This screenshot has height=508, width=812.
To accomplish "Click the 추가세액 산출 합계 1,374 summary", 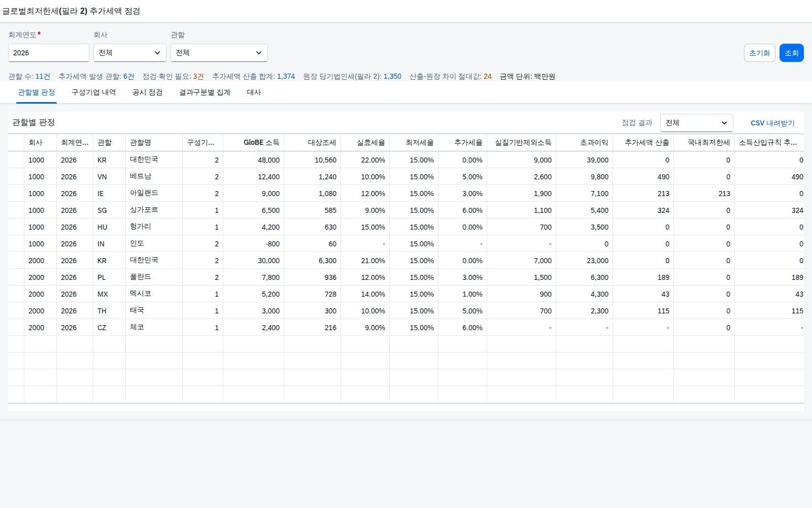I will point(254,77).
